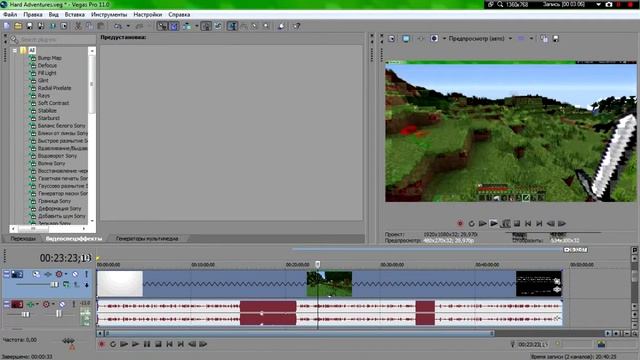The image size is (640, 360).
Task: Toggle Automatic Crossfades in the main toolbar
Action: point(174,26)
